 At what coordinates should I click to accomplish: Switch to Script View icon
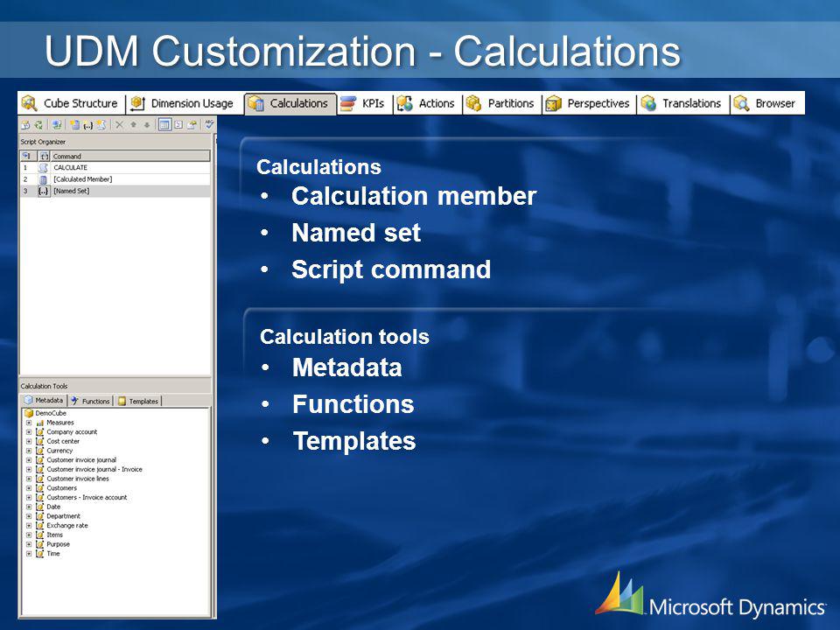[x=178, y=125]
